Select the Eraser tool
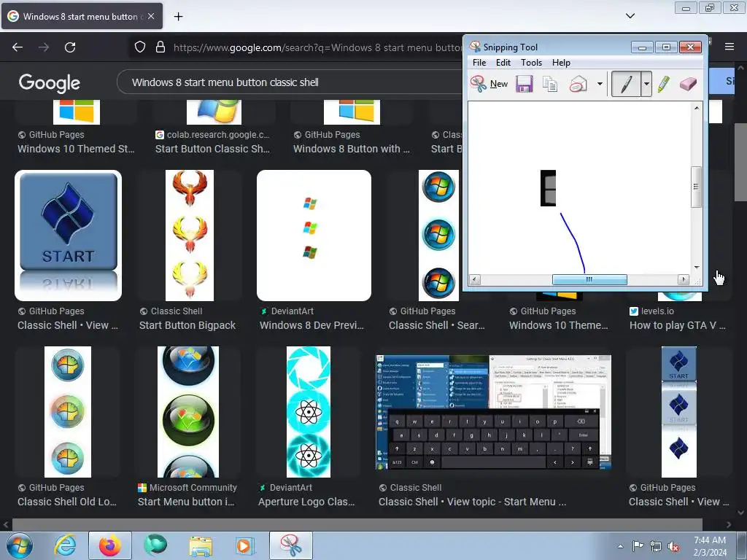The image size is (747, 560). click(689, 84)
